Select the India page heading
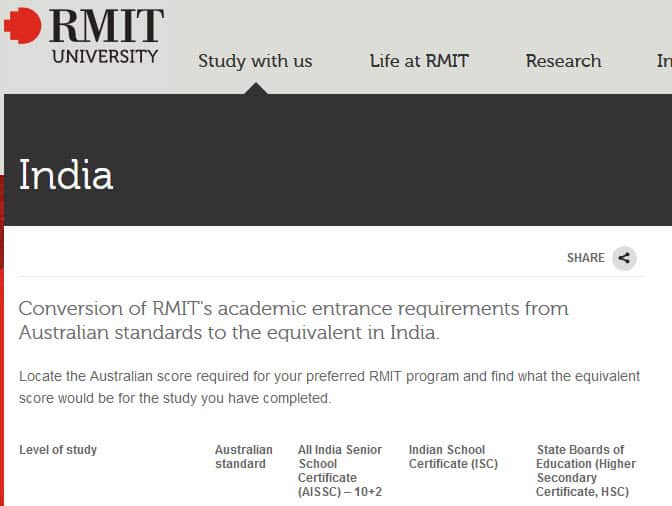Image resolution: width=672 pixels, height=506 pixels. pyautogui.click(x=66, y=174)
